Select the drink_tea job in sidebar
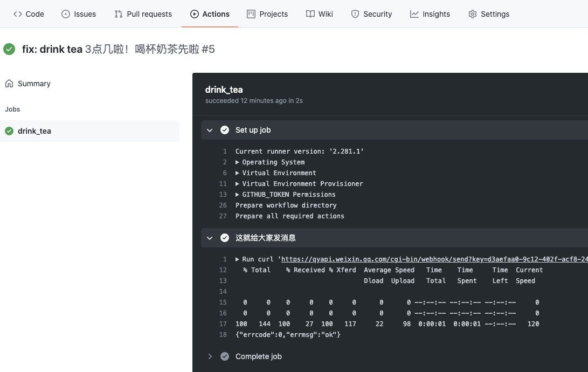 coord(89,131)
